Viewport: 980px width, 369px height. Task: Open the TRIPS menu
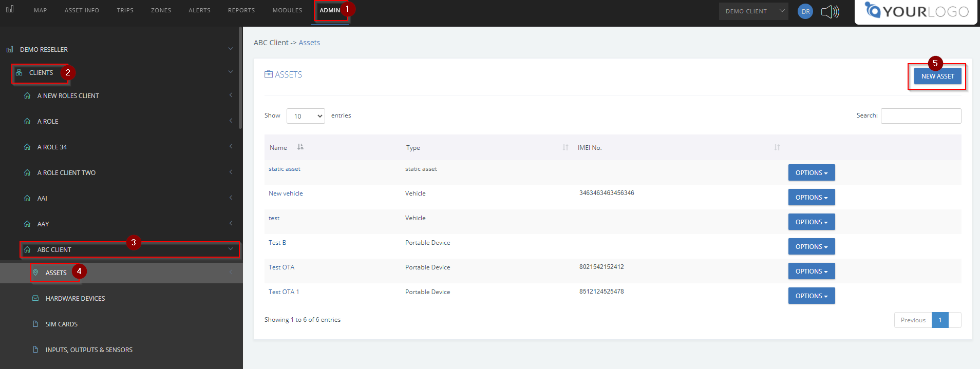125,10
